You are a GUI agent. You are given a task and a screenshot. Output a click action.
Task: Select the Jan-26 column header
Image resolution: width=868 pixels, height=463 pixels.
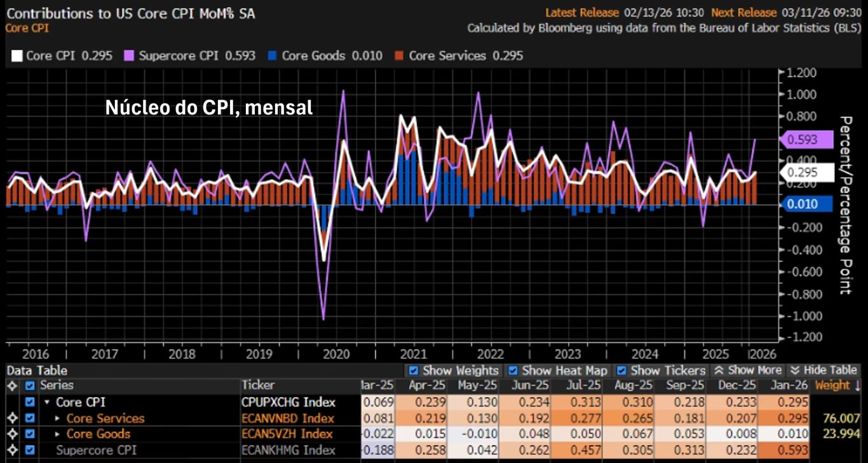click(783, 386)
